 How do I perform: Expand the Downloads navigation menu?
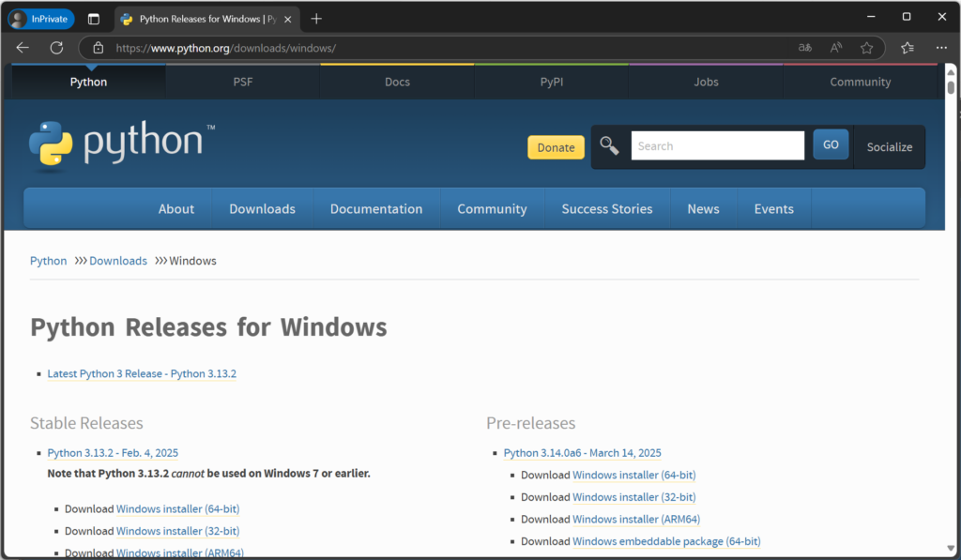click(262, 209)
